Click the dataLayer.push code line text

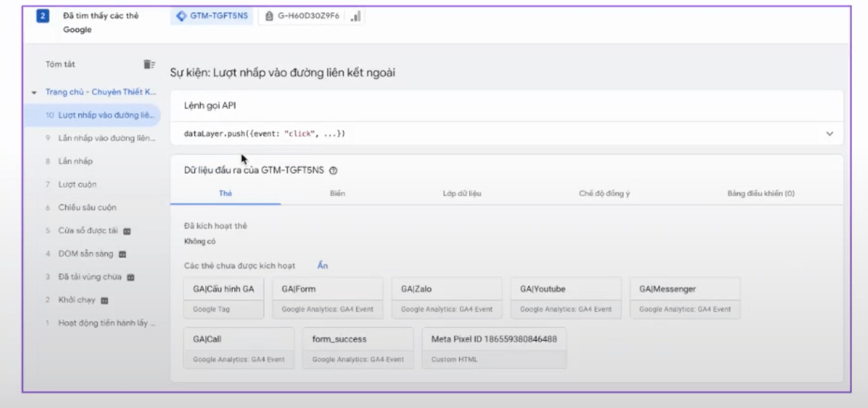tap(264, 134)
